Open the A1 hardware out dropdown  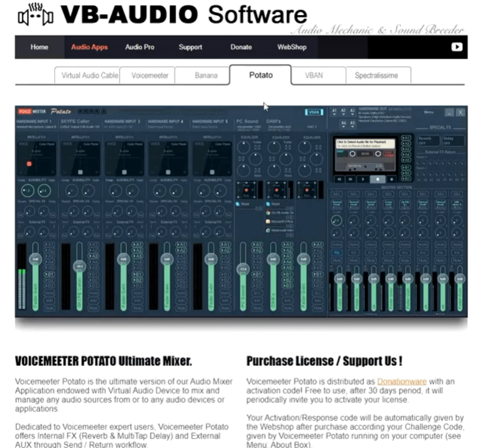click(x=334, y=112)
